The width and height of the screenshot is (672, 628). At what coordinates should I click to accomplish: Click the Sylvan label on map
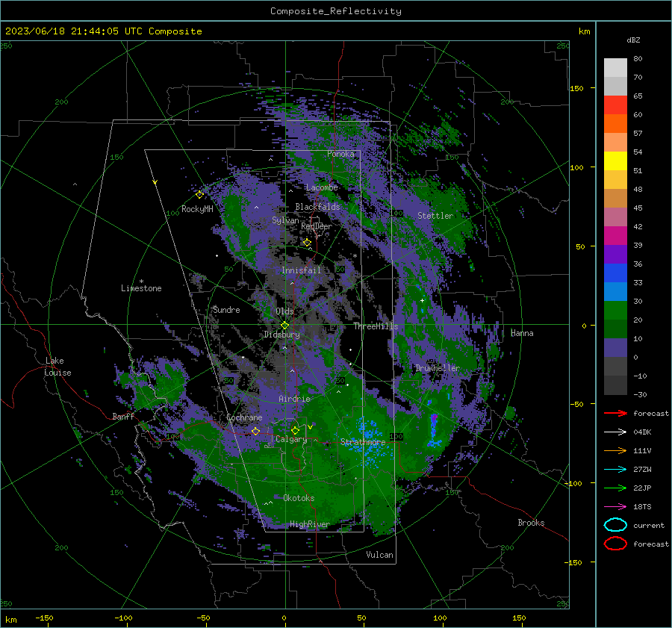pyautogui.click(x=285, y=220)
